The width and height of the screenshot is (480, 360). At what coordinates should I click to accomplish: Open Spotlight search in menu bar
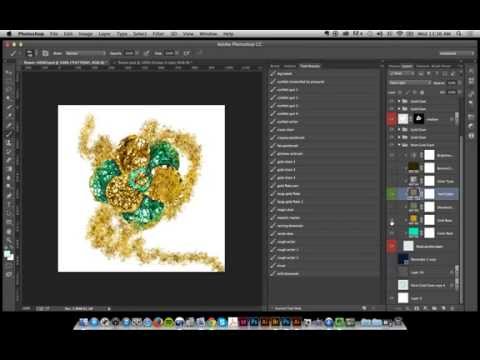pos(459,34)
